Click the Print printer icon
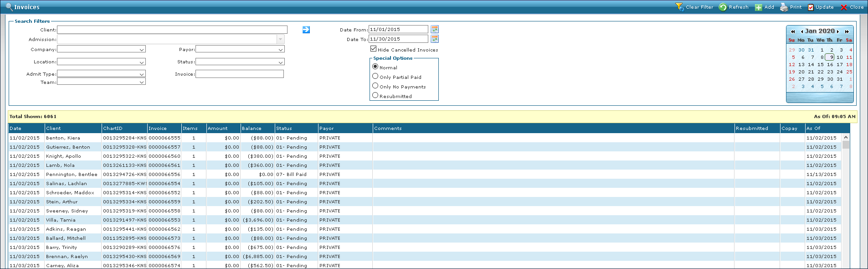The width and height of the screenshot is (868, 269). [784, 7]
